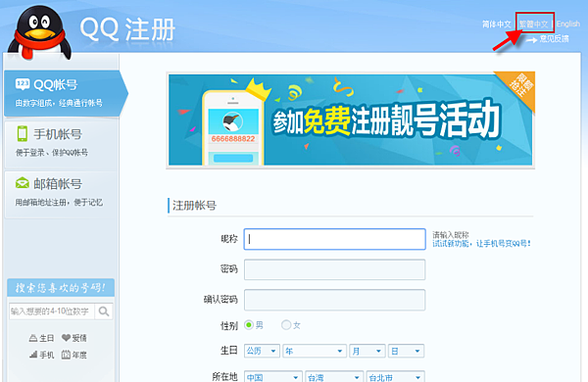Click the arrow icon beside 意见反馈
The height and width of the screenshot is (382, 588).
pyautogui.click(x=531, y=40)
